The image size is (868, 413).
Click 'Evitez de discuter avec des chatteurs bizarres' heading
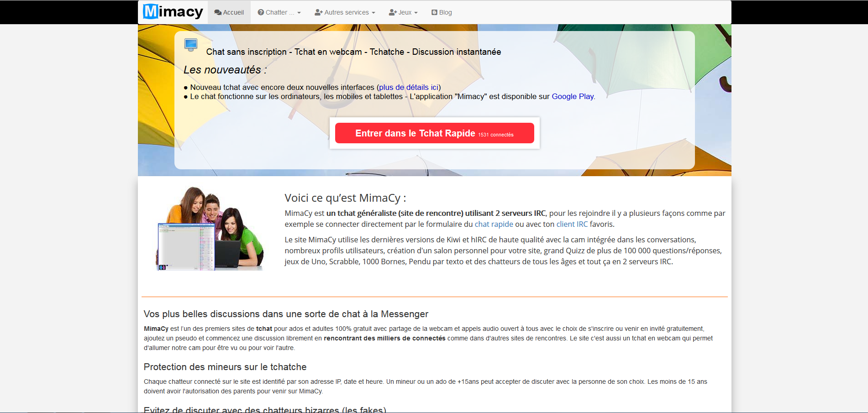265,409
